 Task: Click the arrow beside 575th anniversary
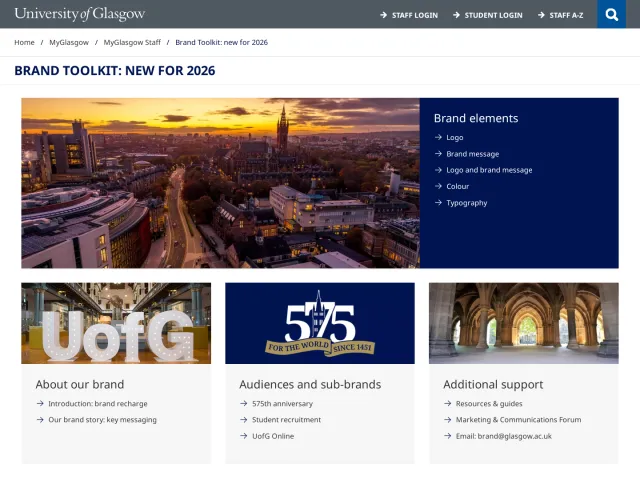coord(244,403)
